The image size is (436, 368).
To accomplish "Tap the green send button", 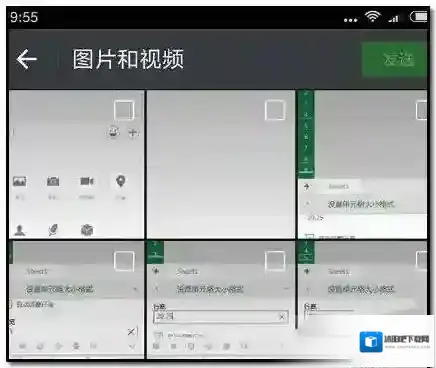I will pos(394,59).
